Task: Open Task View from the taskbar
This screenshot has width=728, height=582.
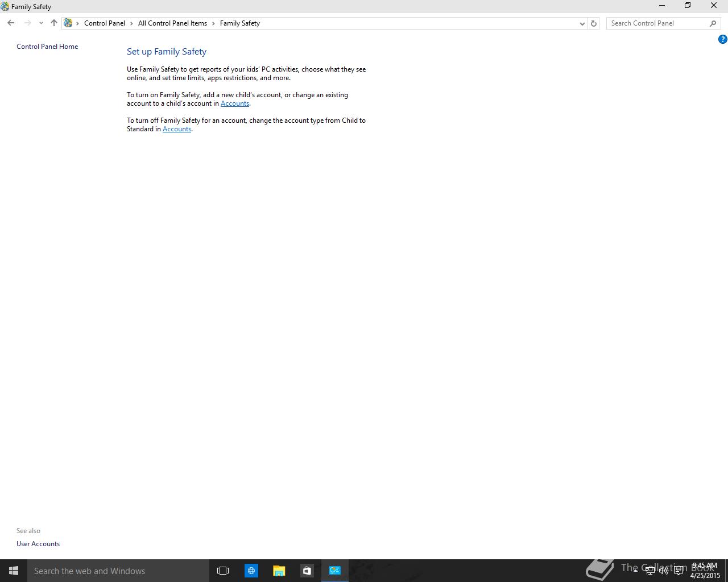Action: click(223, 571)
